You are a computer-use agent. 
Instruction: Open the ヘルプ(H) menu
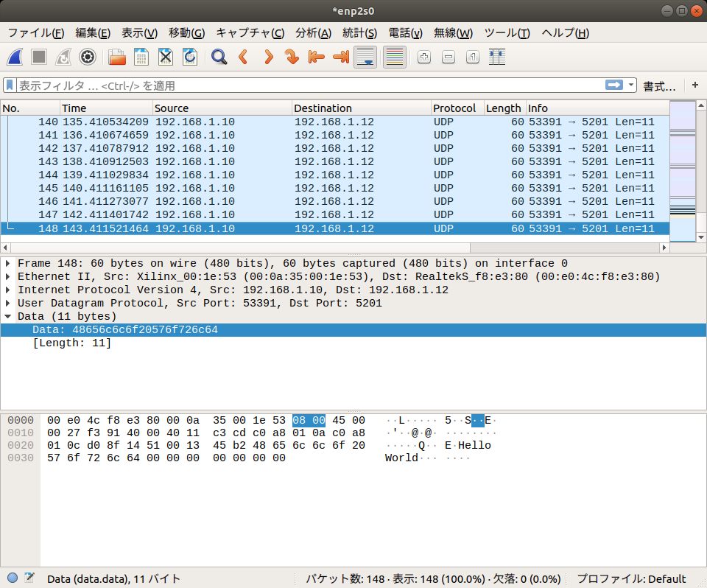pyautogui.click(x=565, y=33)
